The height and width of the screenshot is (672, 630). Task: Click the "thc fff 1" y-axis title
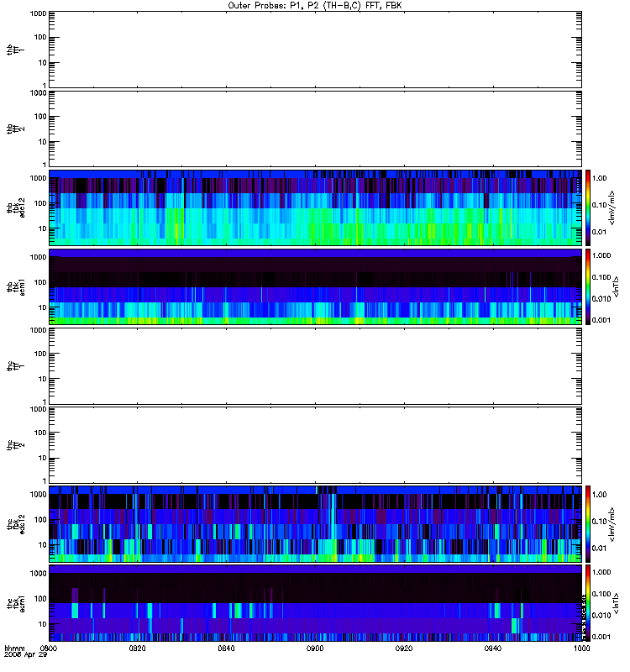(16, 366)
